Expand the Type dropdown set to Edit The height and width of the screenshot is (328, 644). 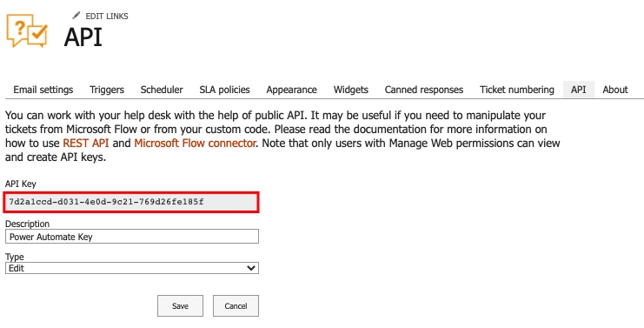point(132,268)
